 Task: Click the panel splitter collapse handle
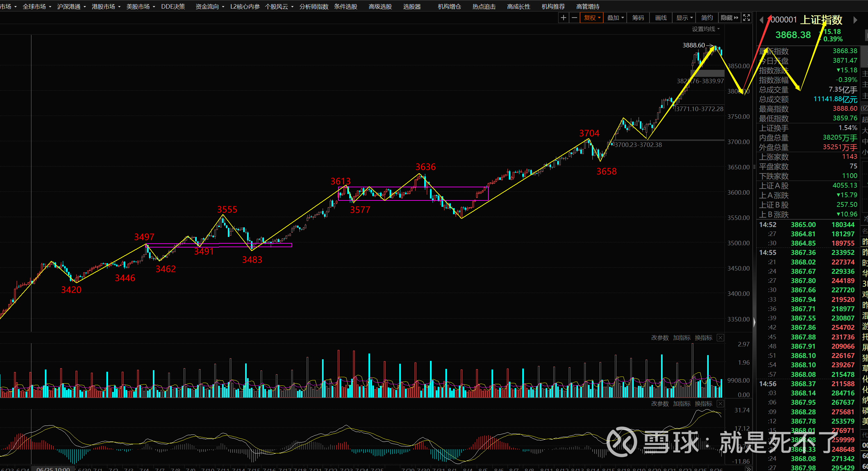pyautogui.click(x=754, y=322)
